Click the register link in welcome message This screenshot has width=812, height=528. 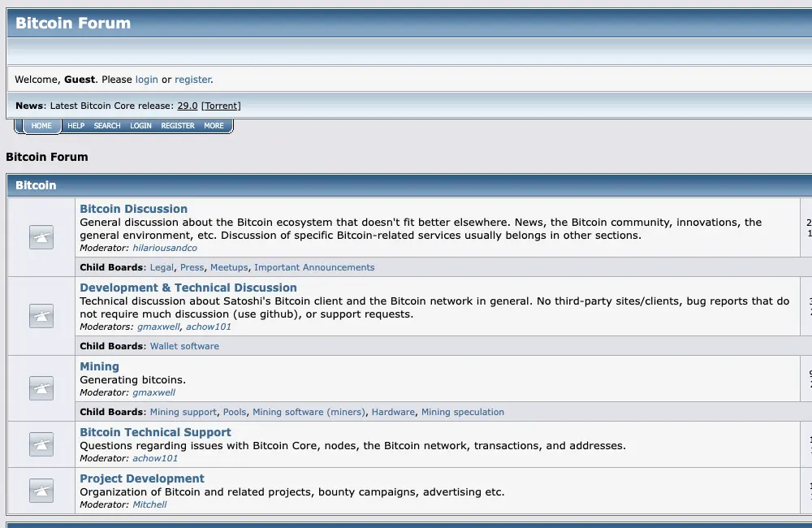(x=192, y=80)
